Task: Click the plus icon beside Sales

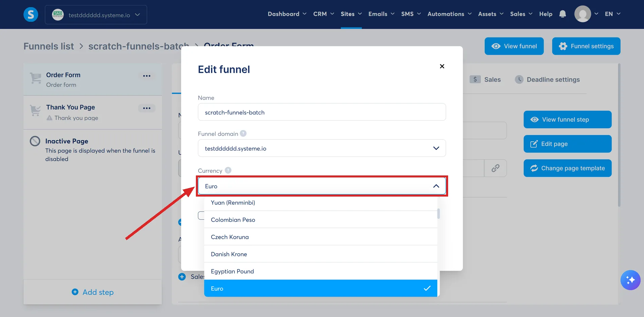Action: [x=182, y=277]
